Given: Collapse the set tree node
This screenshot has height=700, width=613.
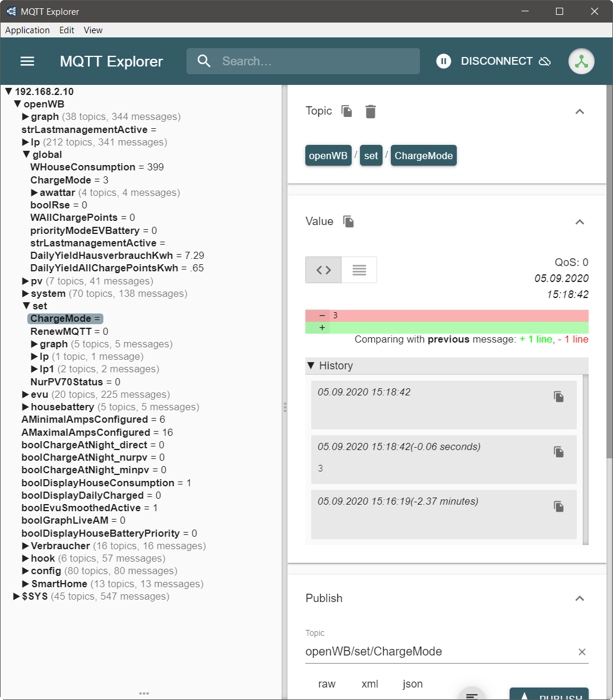Looking at the screenshot, I should tap(26, 306).
